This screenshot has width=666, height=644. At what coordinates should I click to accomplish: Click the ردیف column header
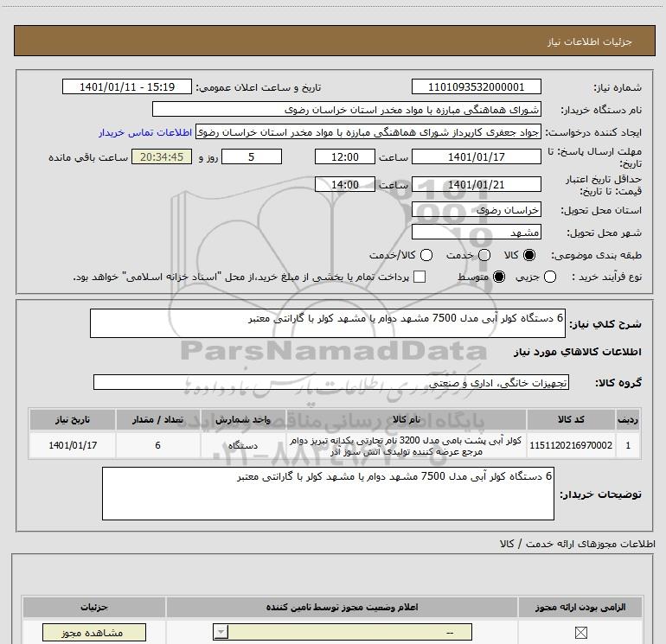click(x=628, y=419)
